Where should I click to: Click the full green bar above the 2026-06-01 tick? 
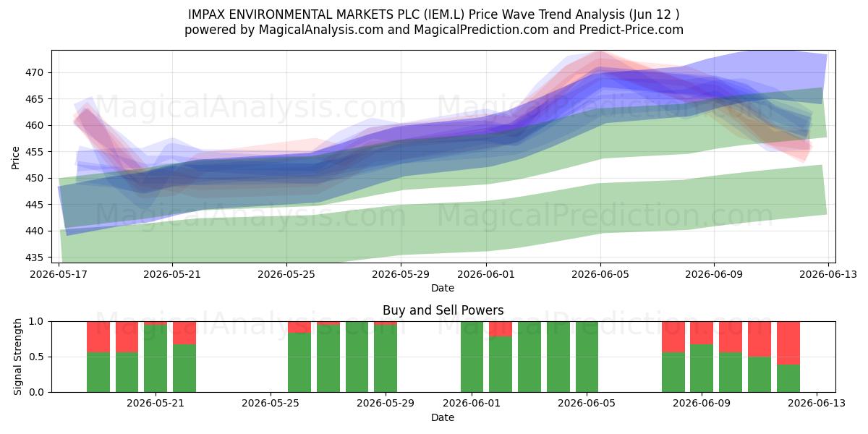point(472,357)
